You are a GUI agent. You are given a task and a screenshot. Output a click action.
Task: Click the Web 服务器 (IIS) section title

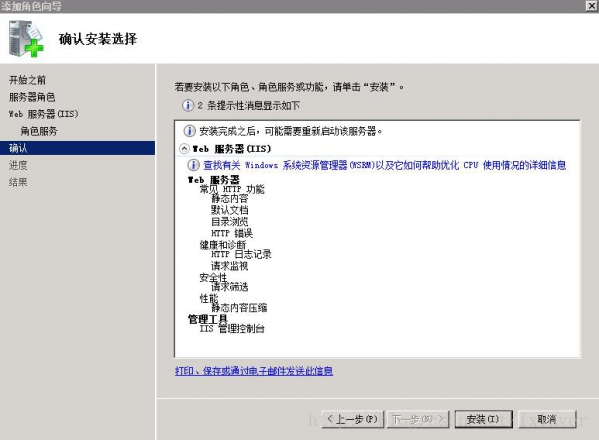click(x=232, y=149)
